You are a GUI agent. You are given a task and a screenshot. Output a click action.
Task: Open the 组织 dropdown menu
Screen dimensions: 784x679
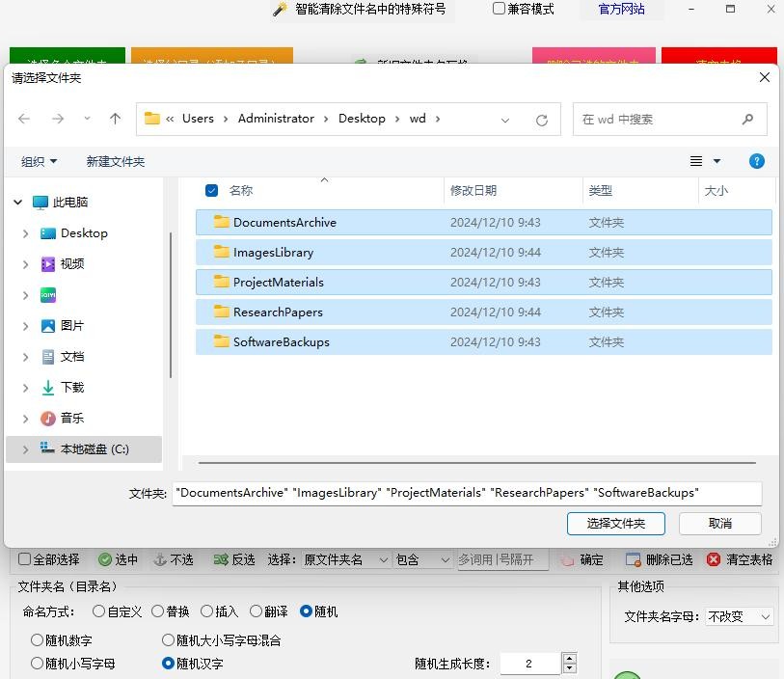tap(40, 161)
